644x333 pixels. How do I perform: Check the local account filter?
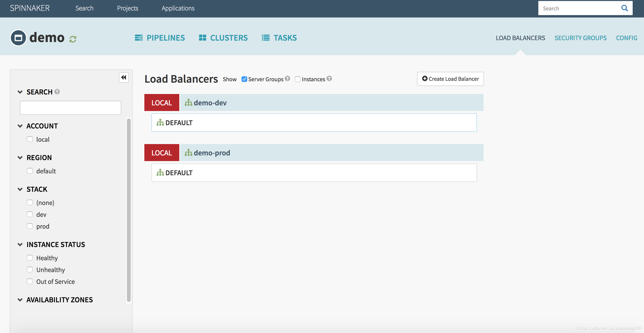[x=30, y=139]
